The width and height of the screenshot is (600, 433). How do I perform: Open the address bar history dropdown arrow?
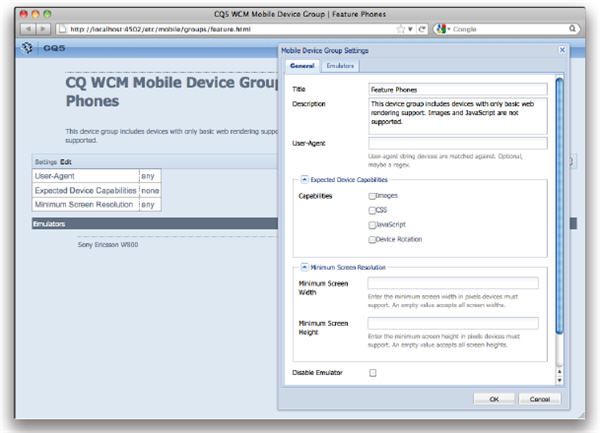tap(410, 29)
